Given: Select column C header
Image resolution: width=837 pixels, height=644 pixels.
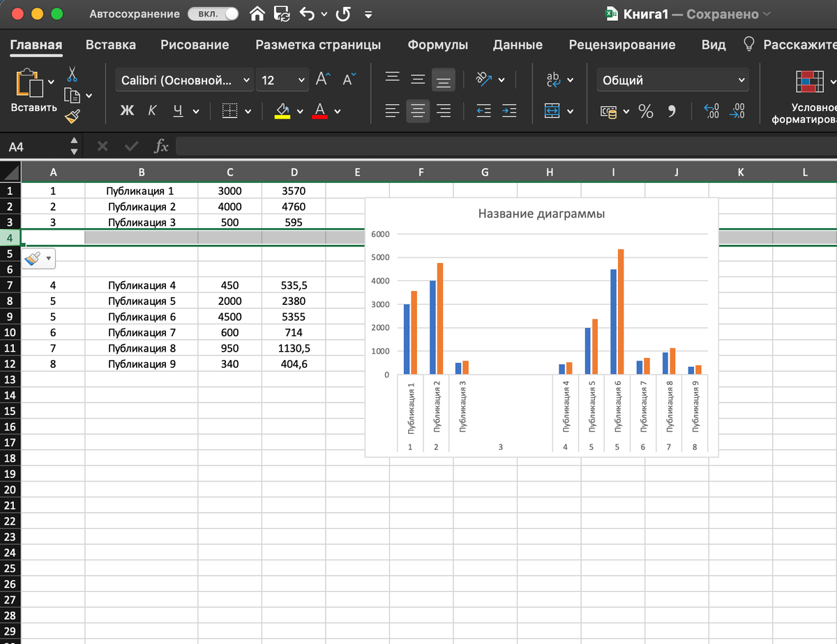Looking at the screenshot, I should 229,172.
